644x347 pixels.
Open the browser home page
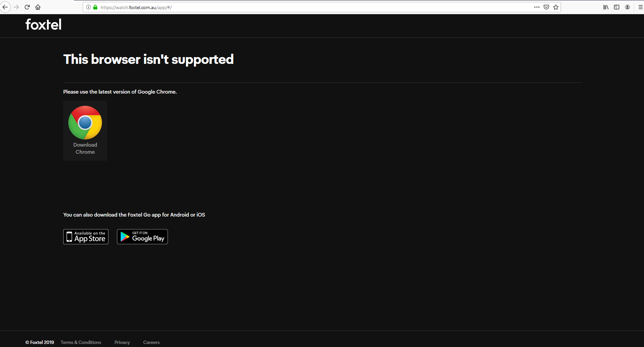(x=38, y=7)
